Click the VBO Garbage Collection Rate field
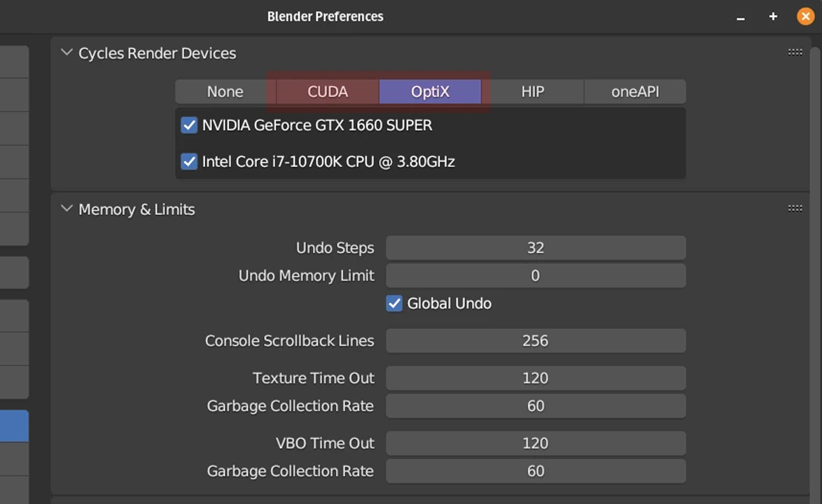 536,470
